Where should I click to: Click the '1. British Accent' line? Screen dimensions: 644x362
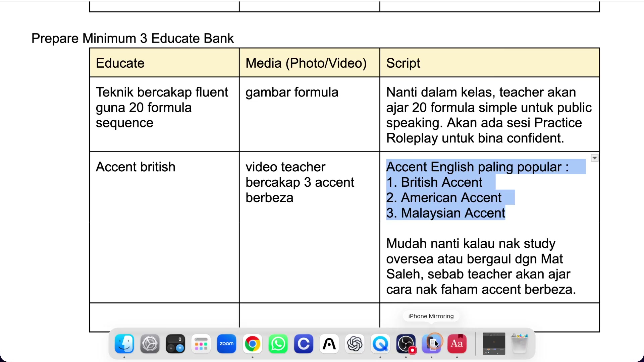point(434,182)
